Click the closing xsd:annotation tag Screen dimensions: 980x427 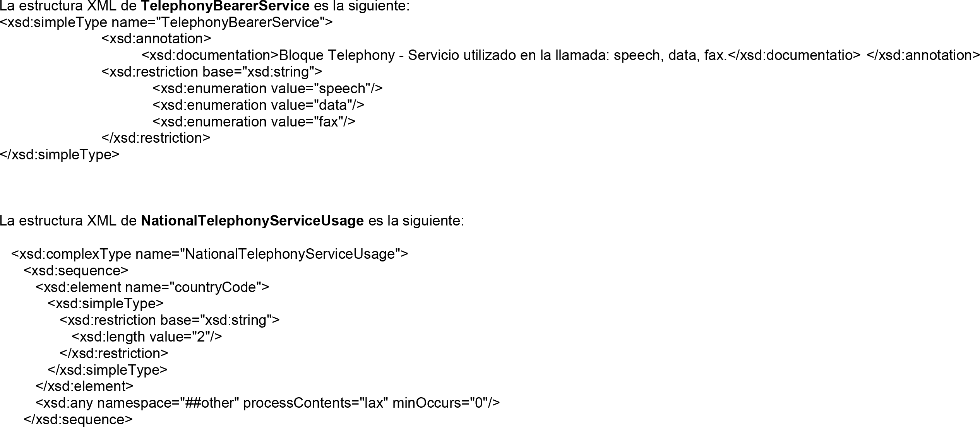point(923,55)
